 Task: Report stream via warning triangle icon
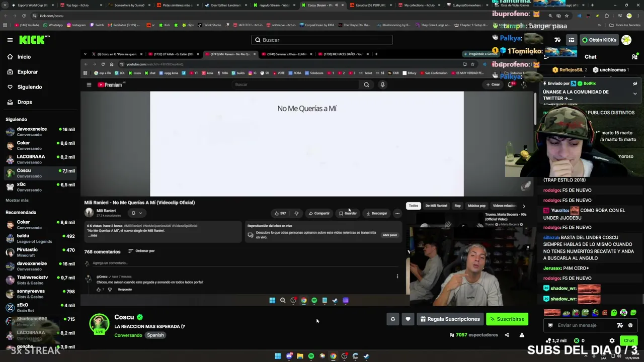coord(522,335)
